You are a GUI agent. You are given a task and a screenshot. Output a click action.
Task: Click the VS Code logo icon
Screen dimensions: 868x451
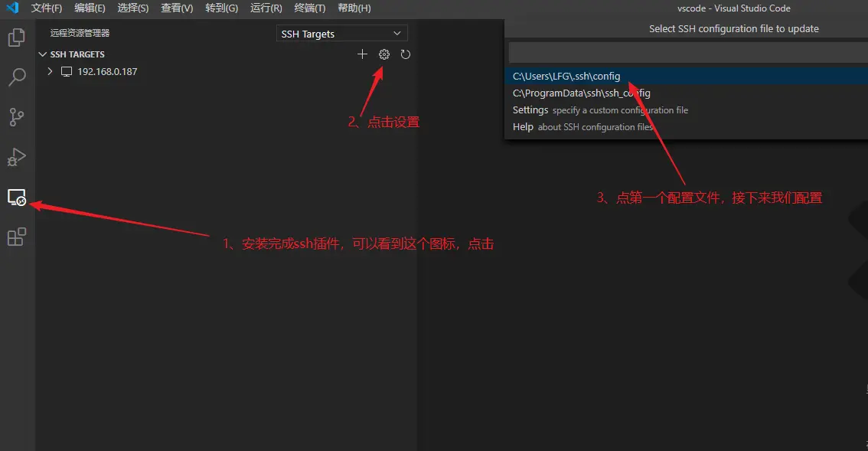(11, 8)
